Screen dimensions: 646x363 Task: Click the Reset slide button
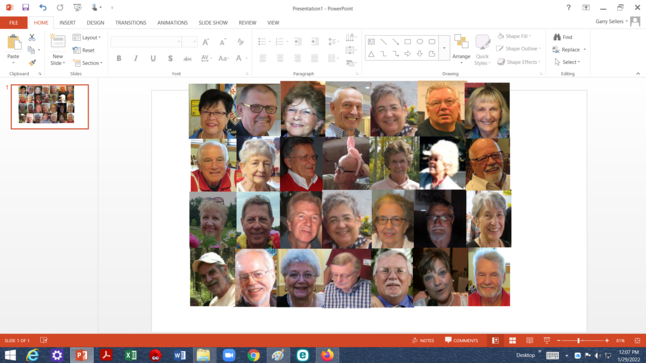click(x=84, y=50)
